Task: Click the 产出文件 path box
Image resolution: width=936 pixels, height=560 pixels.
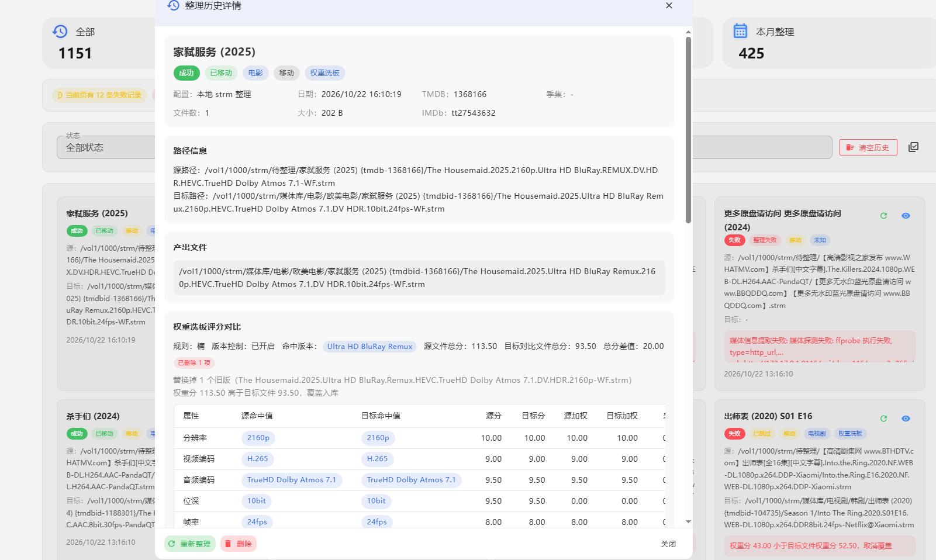Action: tap(419, 278)
